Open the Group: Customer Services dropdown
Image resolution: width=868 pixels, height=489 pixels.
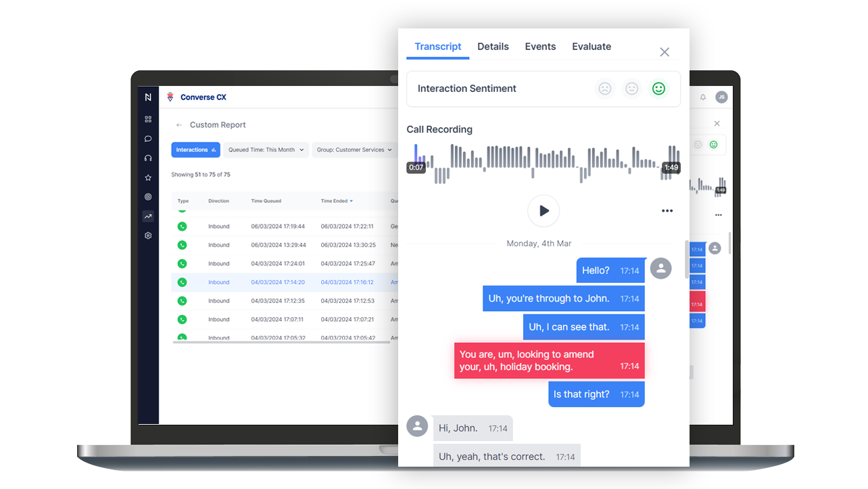354,149
